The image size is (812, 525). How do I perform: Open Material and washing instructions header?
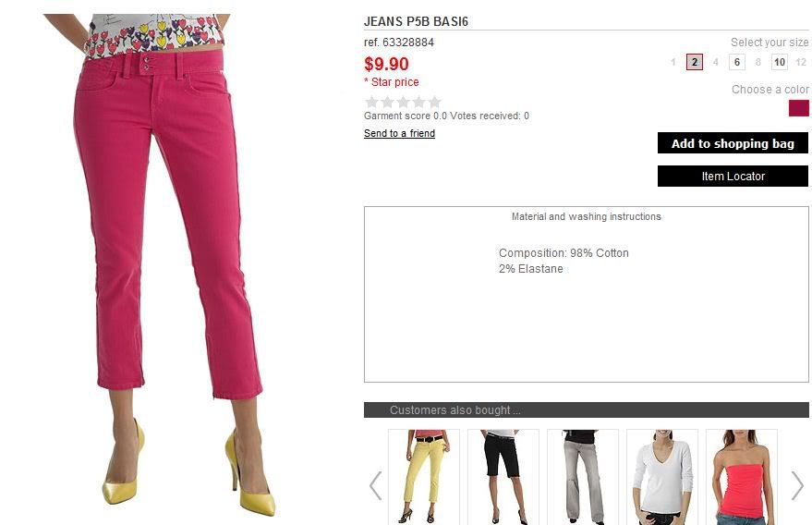[x=587, y=216]
